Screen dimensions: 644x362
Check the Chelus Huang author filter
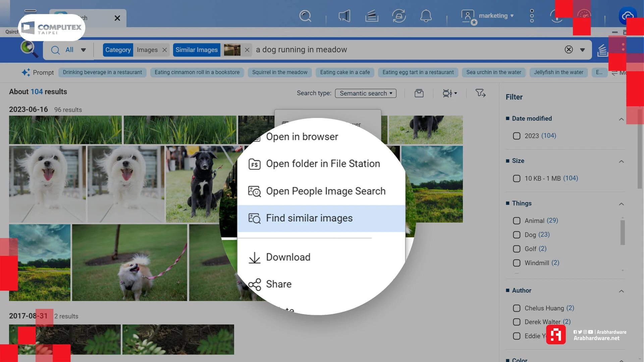(x=517, y=308)
